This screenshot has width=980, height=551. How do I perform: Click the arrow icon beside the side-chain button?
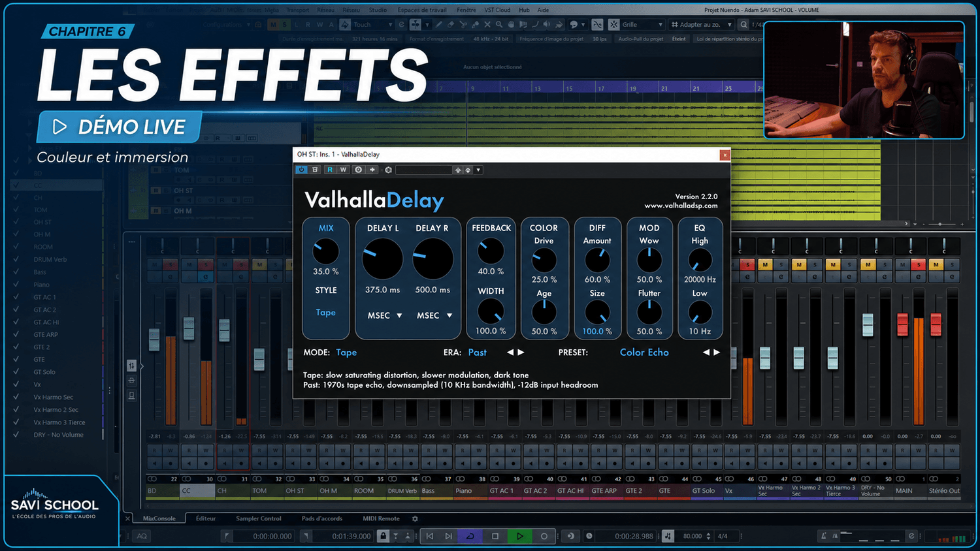pyautogui.click(x=372, y=170)
